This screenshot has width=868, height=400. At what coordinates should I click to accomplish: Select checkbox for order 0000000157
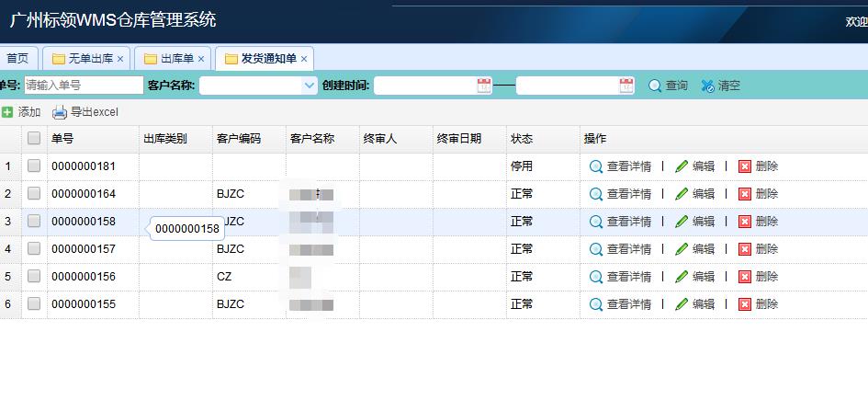tap(34, 249)
